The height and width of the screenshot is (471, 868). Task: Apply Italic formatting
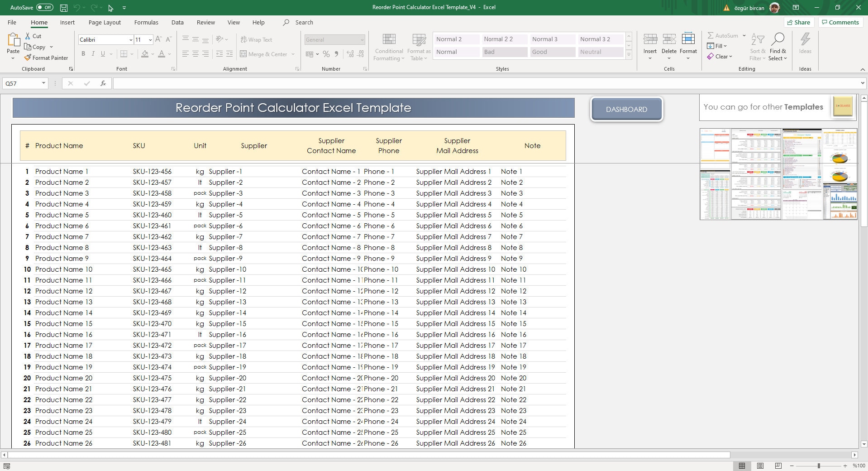coord(93,53)
